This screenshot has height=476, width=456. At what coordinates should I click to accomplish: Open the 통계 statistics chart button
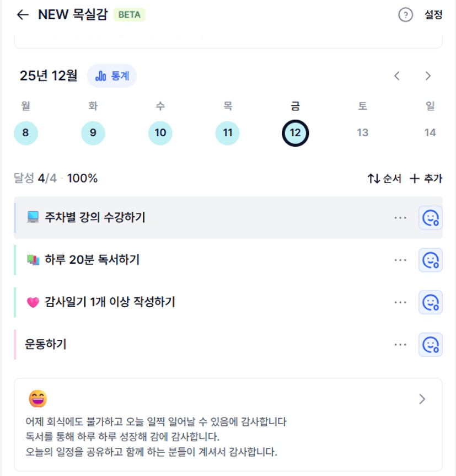point(112,76)
